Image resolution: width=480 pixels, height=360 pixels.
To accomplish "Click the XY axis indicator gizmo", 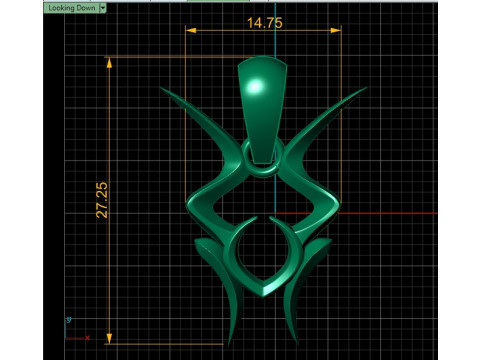I will (77, 329).
